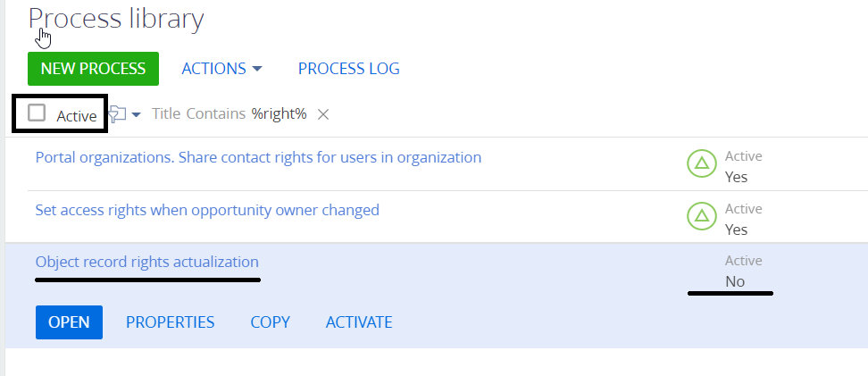The height and width of the screenshot is (376, 868).
Task: Click the Contains filter condition
Action: [216, 114]
